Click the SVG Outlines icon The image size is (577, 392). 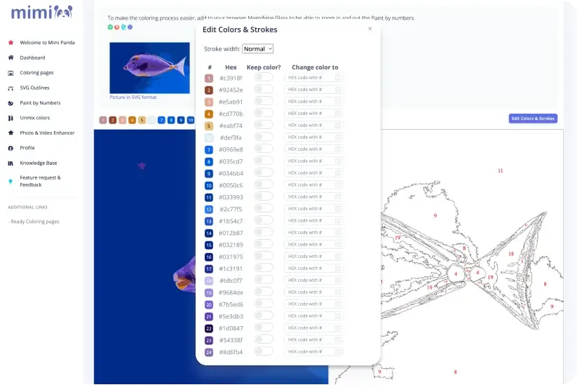[11, 88]
